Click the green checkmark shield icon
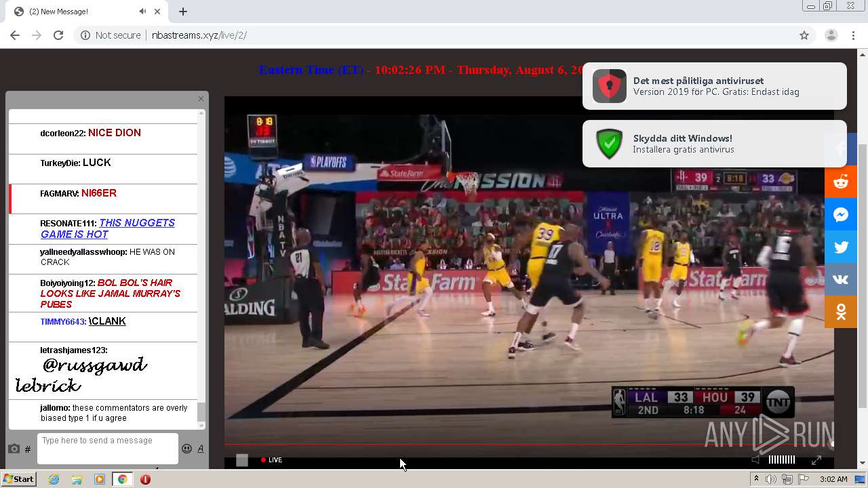The image size is (868, 488). tap(610, 144)
